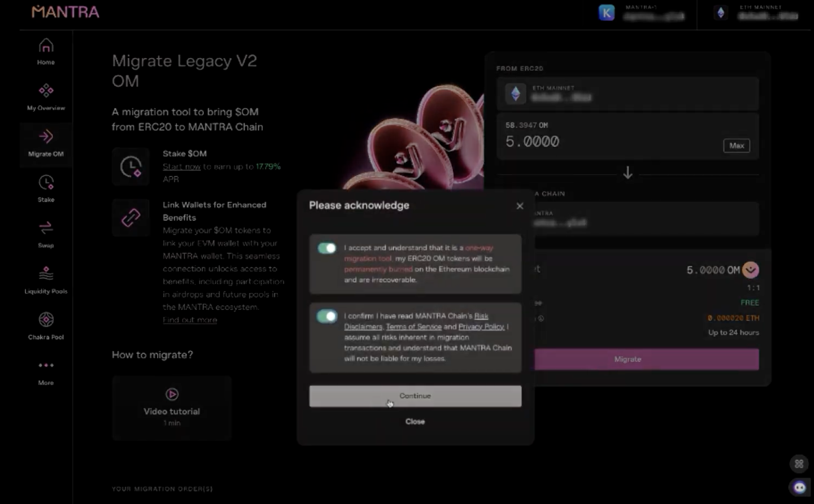Viewport: 814px width, 504px height.
Task: Play the Video tutorial card
Action: coord(172,407)
